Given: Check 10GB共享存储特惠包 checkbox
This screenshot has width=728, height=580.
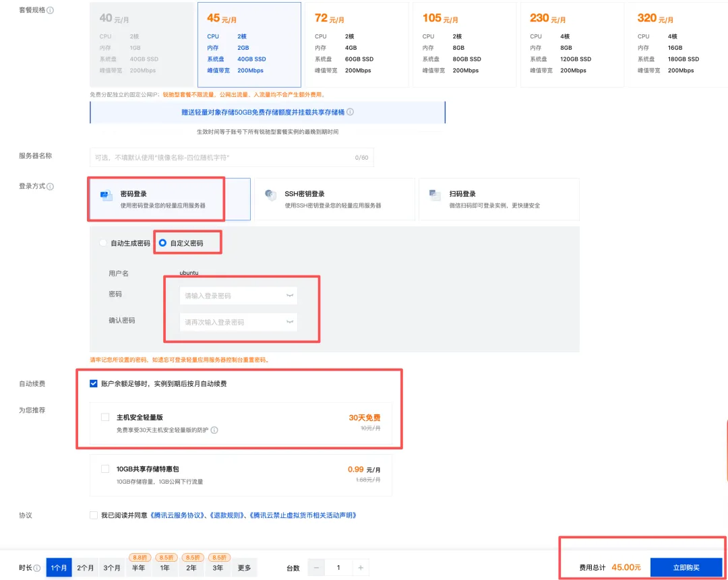Looking at the screenshot, I should pos(105,469).
